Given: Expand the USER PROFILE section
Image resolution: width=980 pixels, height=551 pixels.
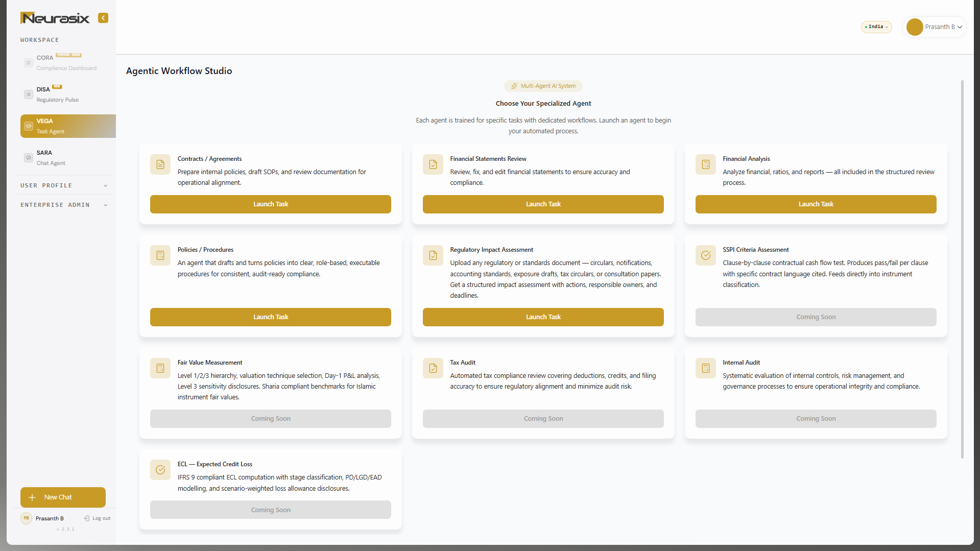Looking at the screenshot, I should coord(64,185).
